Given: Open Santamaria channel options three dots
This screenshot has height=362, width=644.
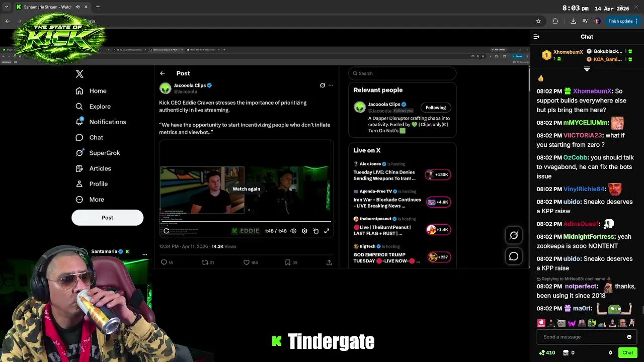Looking at the screenshot, I should [144, 255].
